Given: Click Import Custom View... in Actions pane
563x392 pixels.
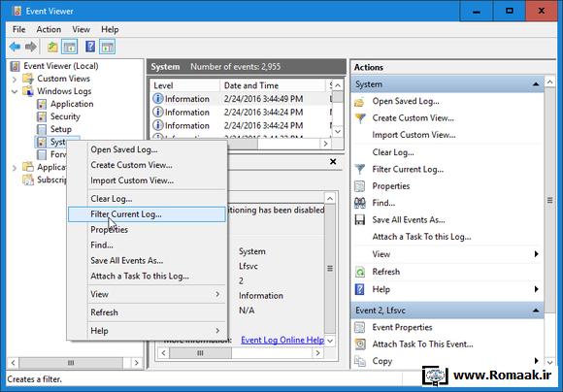Looking at the screenshot, I should click(414, 135).
